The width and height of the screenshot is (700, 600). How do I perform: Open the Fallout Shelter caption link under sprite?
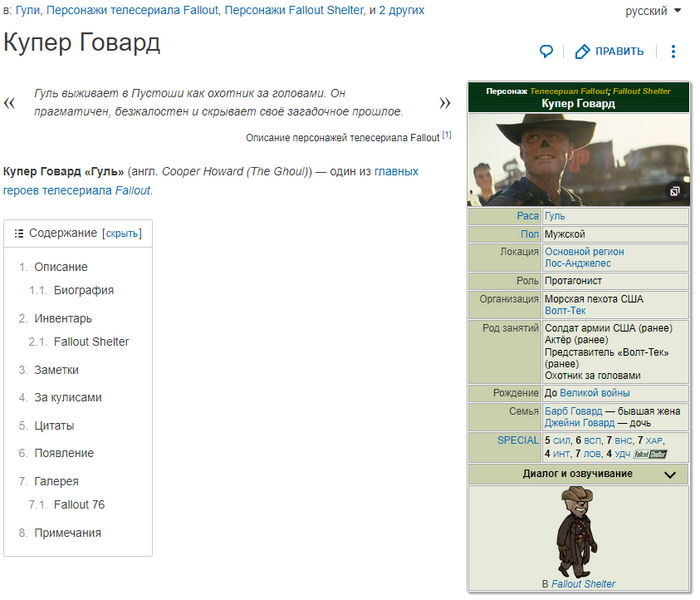[583, 584]
